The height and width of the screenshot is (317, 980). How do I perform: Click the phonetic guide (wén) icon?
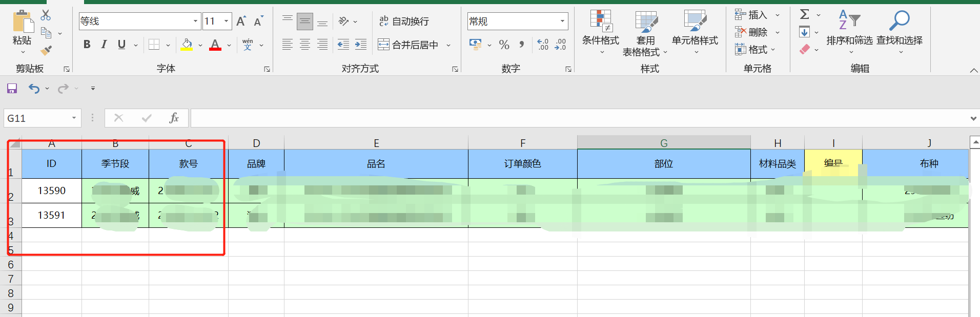click(x=248, y=45)
